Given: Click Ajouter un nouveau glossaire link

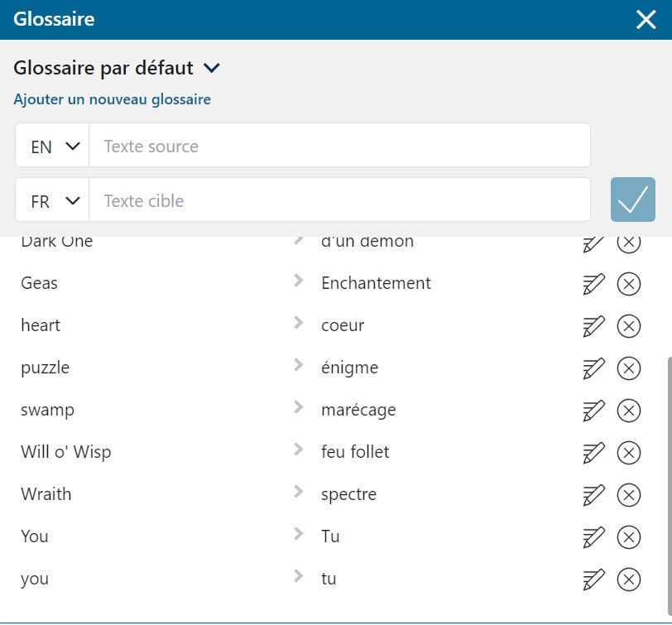Looking at the screenshot, I should tap(113, 99).
